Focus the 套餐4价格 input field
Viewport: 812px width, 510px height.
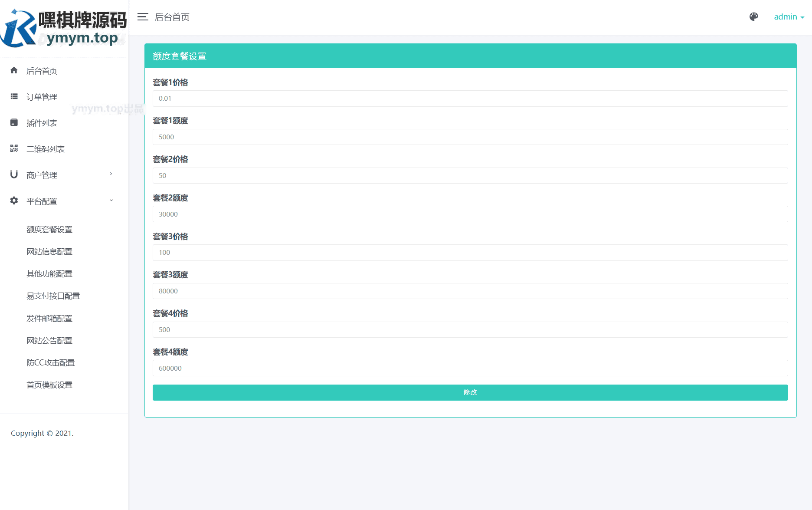(x=470, y=330)
